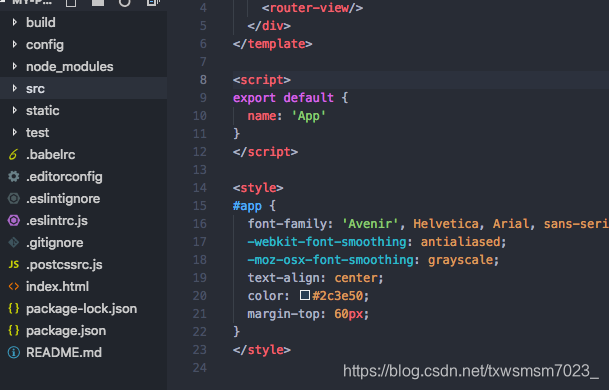Click the #app selector text
Image resolution: width=609 pixels, height=390 pixels.
click(247, 206)
